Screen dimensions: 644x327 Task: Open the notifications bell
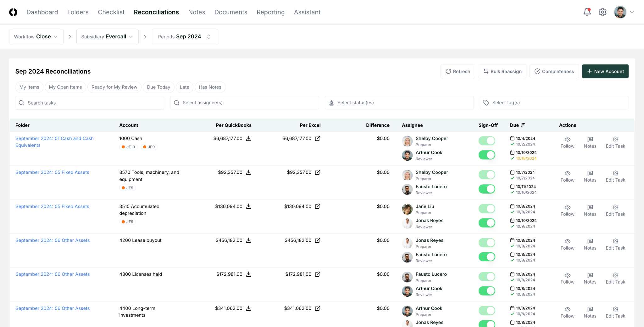[587, 12]
